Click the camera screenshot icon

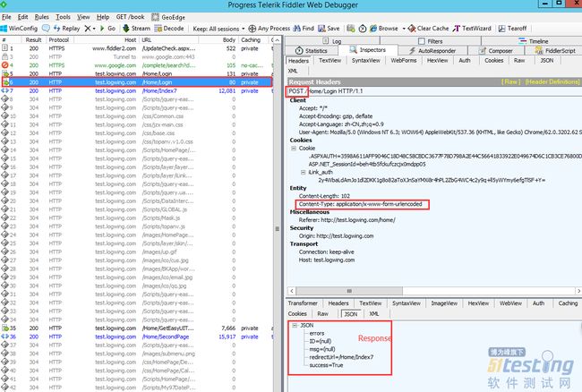[x=351, y=28]
